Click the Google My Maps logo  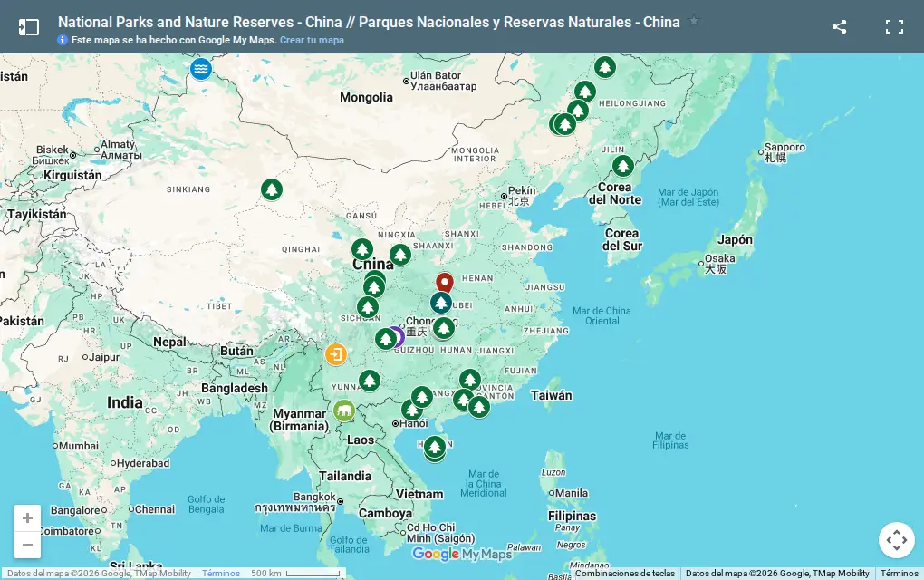[462, 554]
